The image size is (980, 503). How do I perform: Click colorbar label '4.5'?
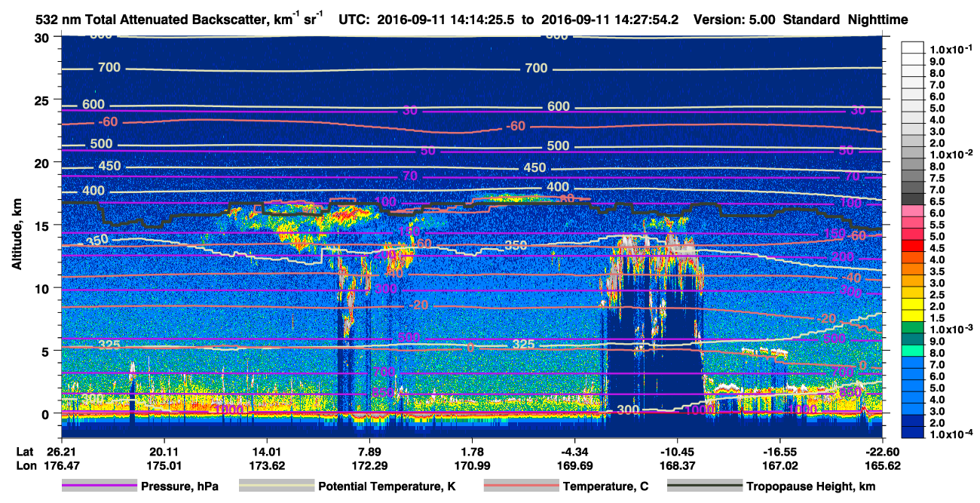pyautogui.click(x=936, y=248)
